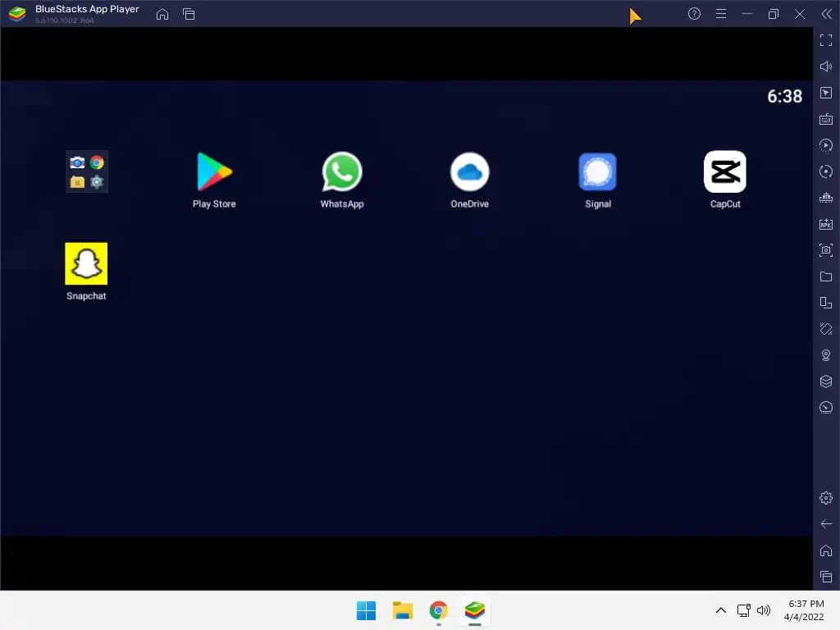Click the BlueStacks logo in title bar
This screenshot has height=630, width=840.
pyautogui.click(x=17, y=14)
